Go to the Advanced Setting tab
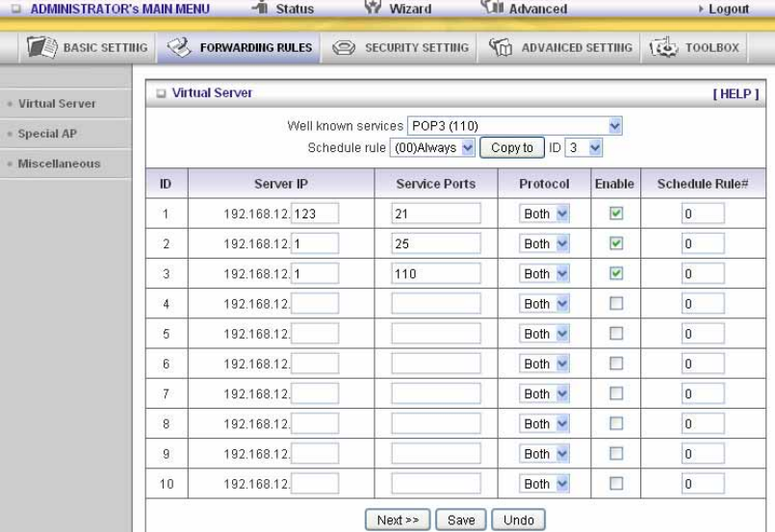The height and width of the screenshot is (532, 775). tap(559, 48)
